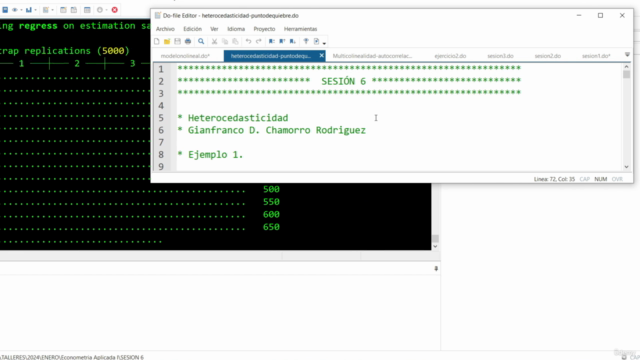Switch to the modelonolineal.do tab
This screenshot has width=640, height=360.
(x=185, y=56)
